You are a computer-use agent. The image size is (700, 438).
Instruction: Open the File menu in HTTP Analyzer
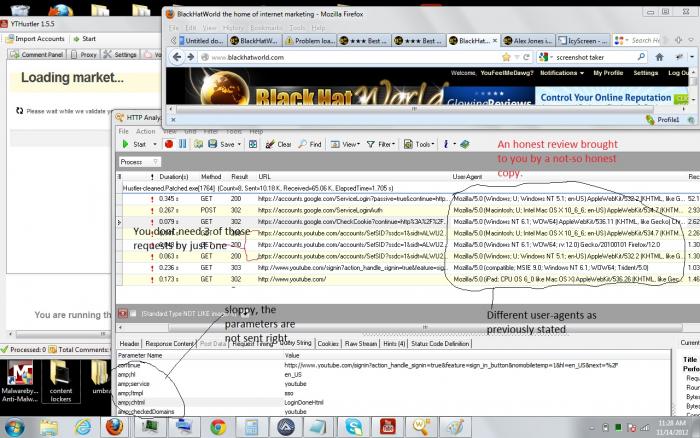click(124, 131)
